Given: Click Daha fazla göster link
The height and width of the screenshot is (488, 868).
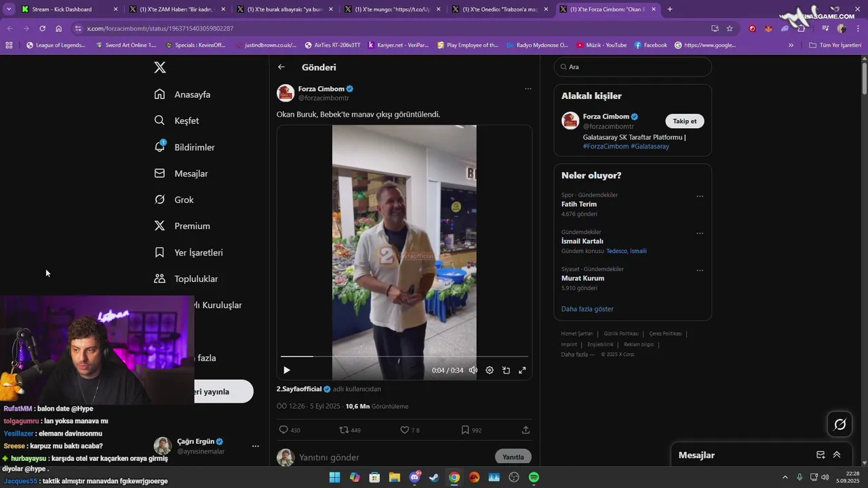Looking at the screenshot, I should tap(587, 309).
